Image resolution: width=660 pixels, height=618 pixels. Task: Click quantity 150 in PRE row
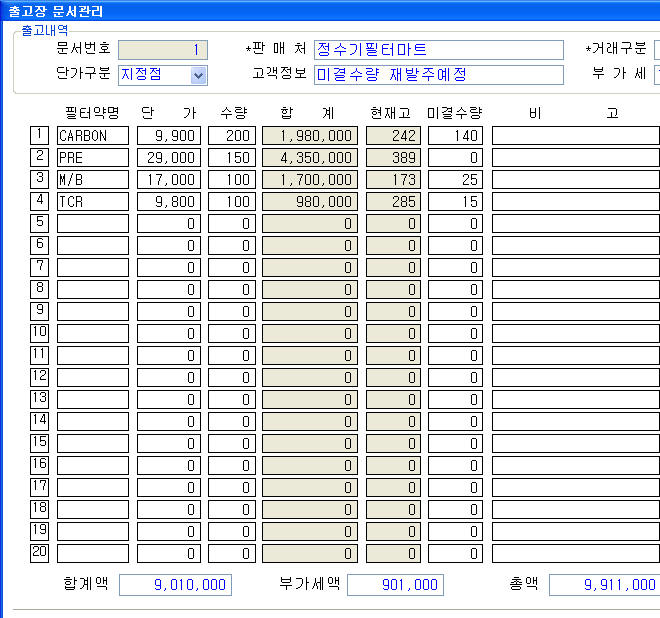232,157
